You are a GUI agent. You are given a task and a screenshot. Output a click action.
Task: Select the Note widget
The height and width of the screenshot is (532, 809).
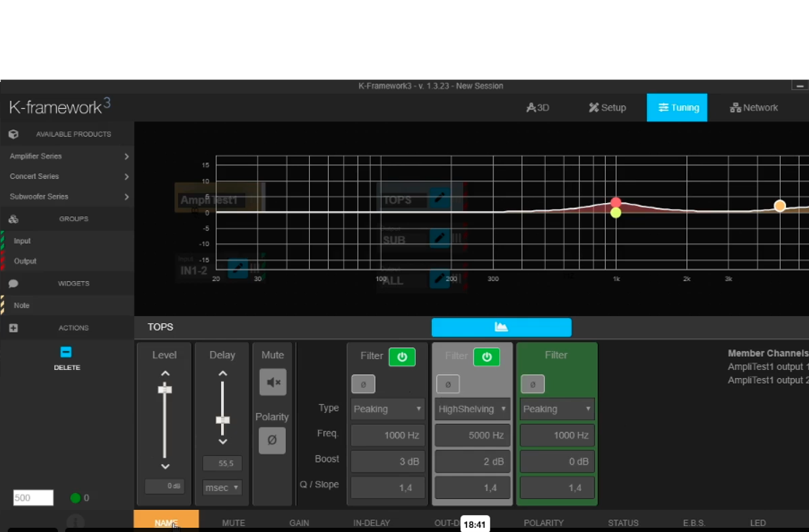[x=22, y=305]
